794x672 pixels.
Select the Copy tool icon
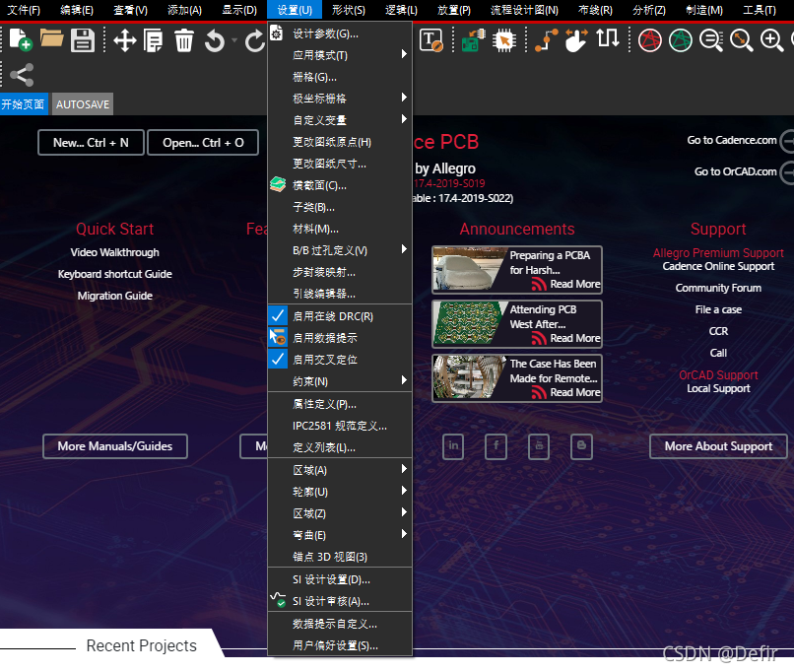(154, 40)
